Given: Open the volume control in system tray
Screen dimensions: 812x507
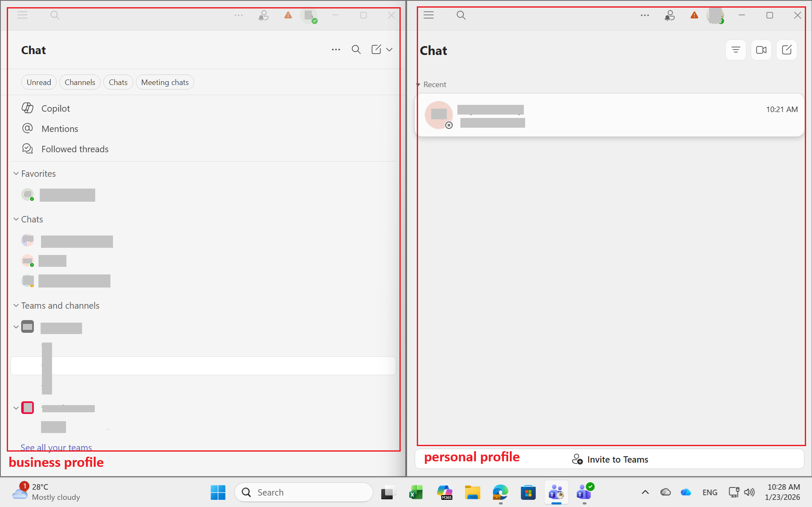Looking at the screenshot, I should click(x=749, y=492).
